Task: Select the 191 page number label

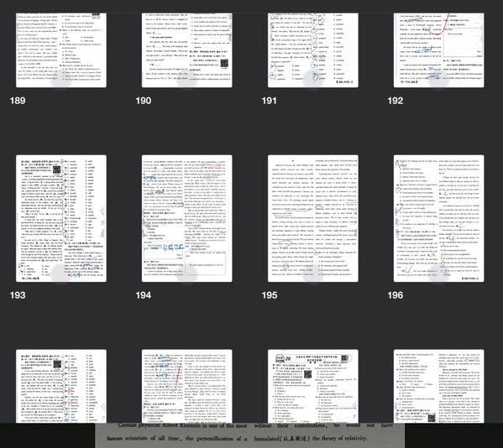Action: (x=270, y=101)
